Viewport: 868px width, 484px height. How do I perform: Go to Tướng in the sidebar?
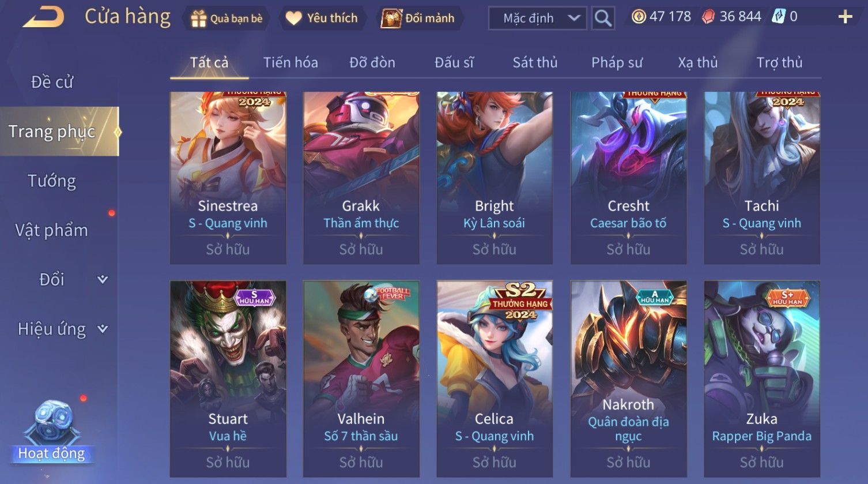52,181
